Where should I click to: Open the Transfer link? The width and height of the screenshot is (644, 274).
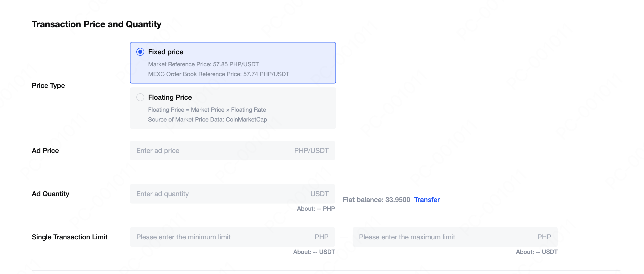coord(427,200)
